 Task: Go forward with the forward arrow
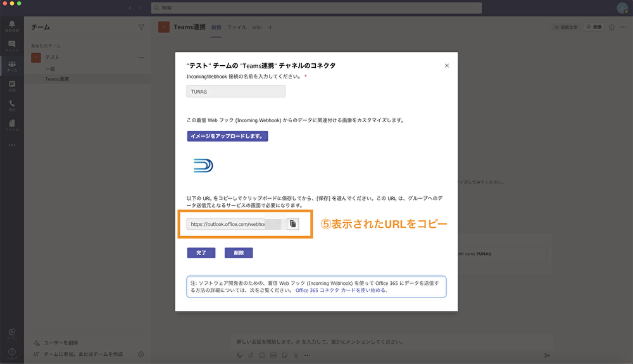140,8
